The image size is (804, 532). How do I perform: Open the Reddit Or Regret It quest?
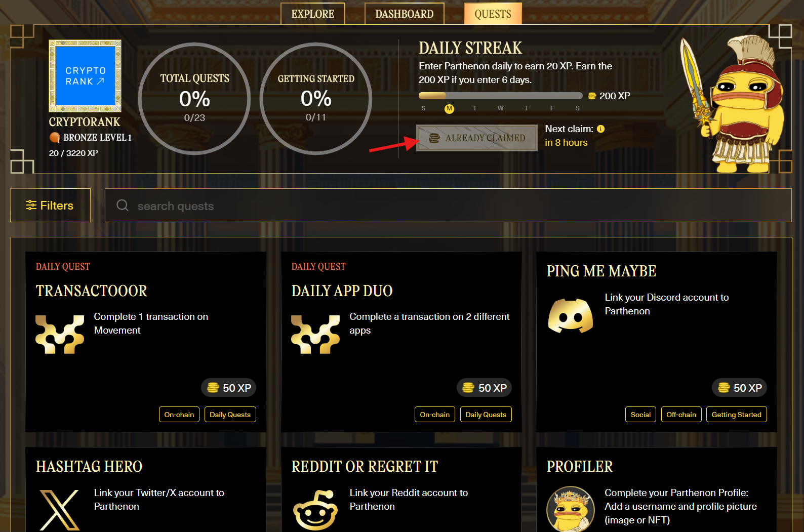(365, 466)
